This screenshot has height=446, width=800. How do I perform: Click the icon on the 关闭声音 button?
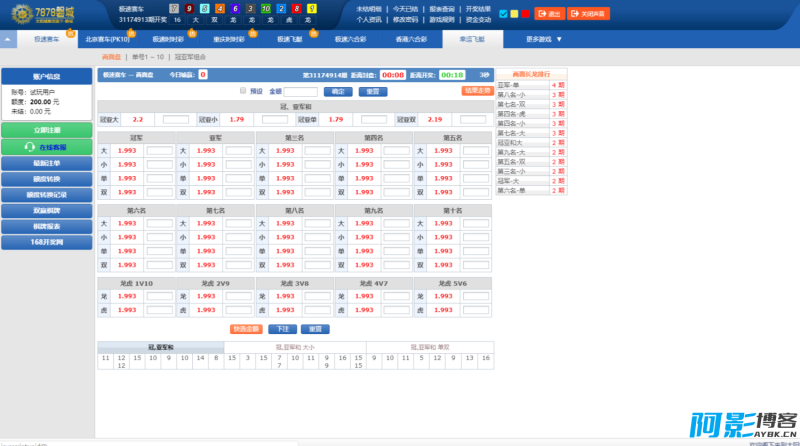pyautogui.click(x=574, y=14)
